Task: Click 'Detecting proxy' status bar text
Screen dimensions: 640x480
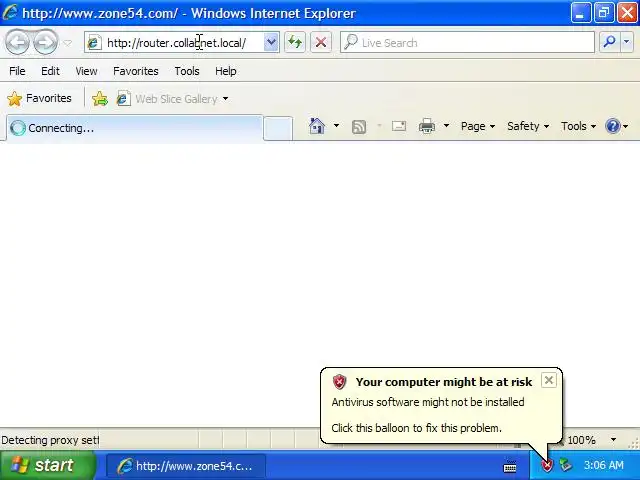Action: [x=50, y=440]
